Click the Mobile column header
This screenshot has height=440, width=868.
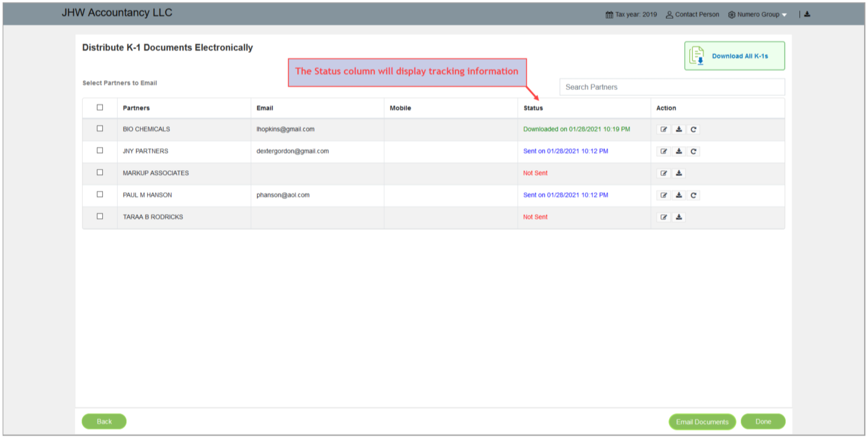[400, 108]
